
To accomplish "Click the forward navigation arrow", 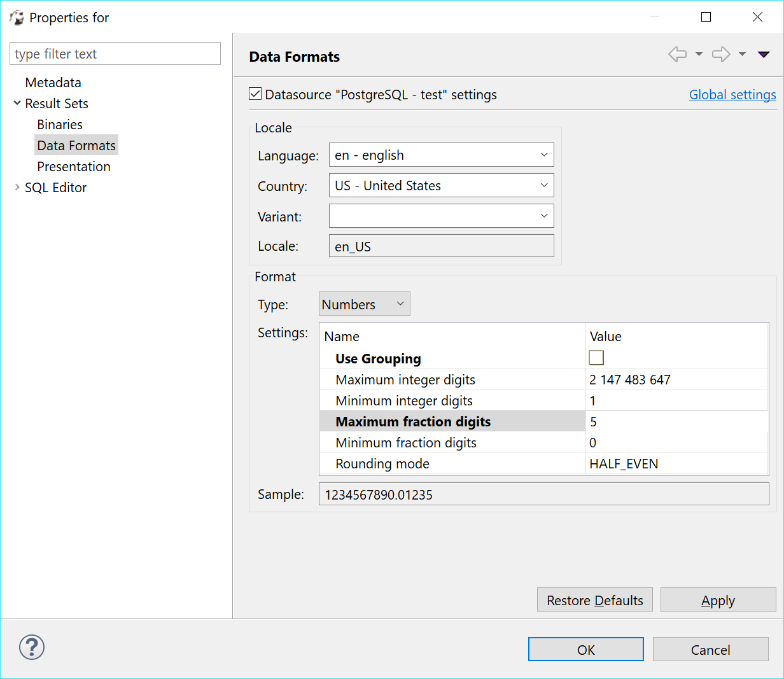I will (x=720, y=54).
